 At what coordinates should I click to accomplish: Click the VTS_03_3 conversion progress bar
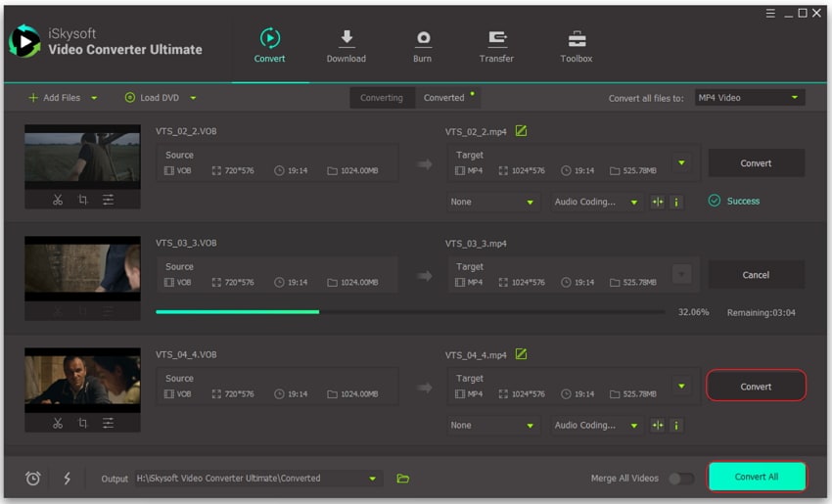point(410,312)
